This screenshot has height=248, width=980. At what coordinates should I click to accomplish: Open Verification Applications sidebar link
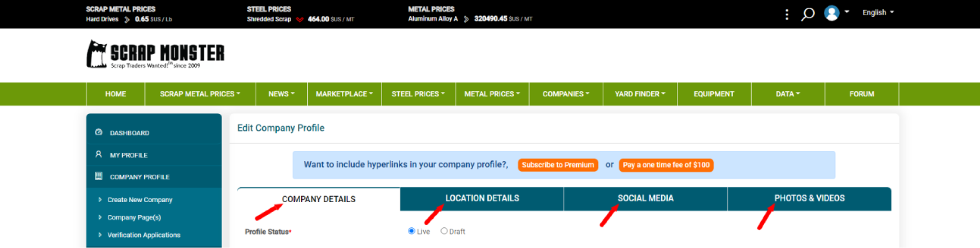tap(144, 235)
